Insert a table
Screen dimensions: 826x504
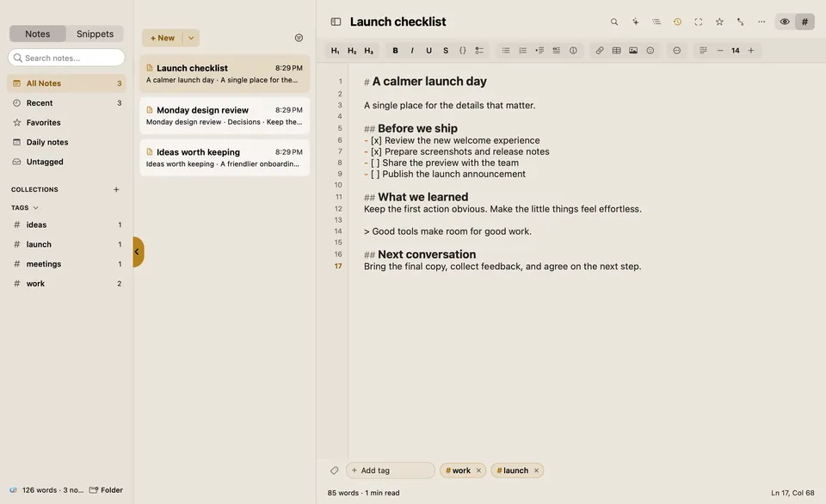pos(616,51)
